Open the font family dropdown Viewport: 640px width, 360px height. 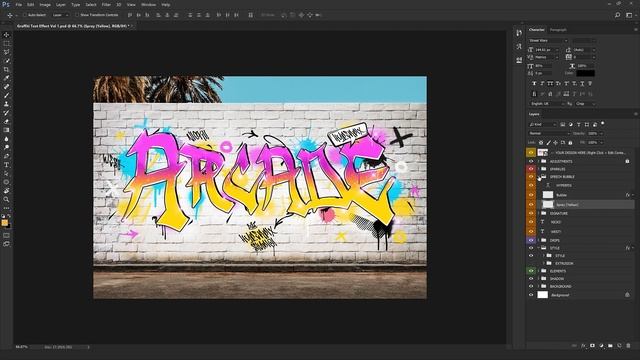coord(548,40)
